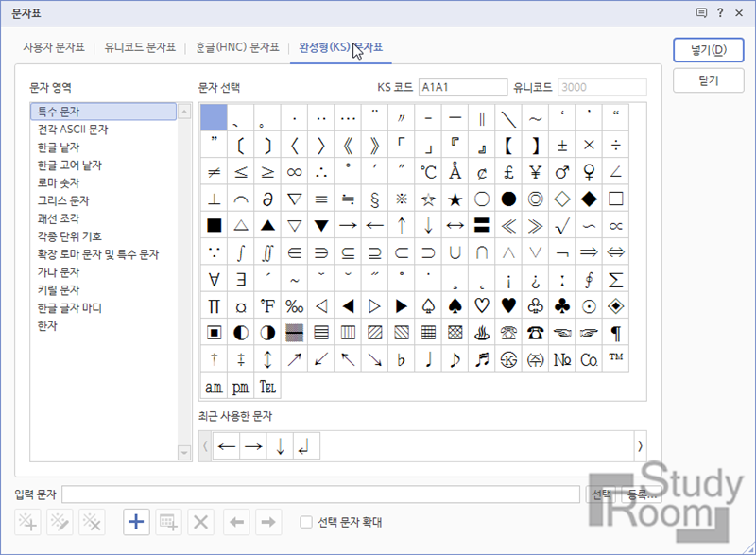Click the help question mark icon in title bar
Viewport: 756px width, 555px height.
pos(720,13)
